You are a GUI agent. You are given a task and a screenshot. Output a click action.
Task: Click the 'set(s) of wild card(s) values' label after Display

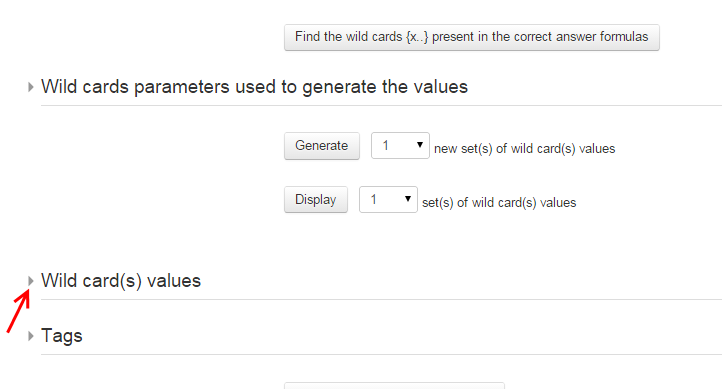pyautogui.click(x=499, y=203)
